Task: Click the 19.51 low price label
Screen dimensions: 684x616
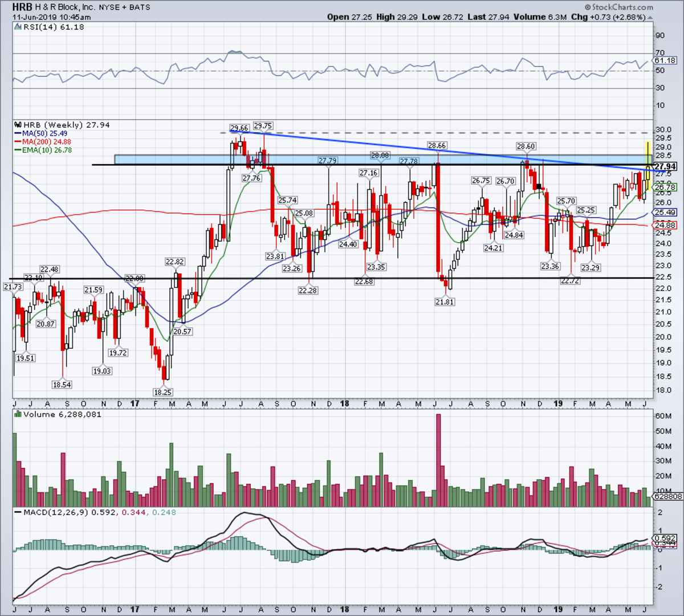Action: click(x=25, y=358)
